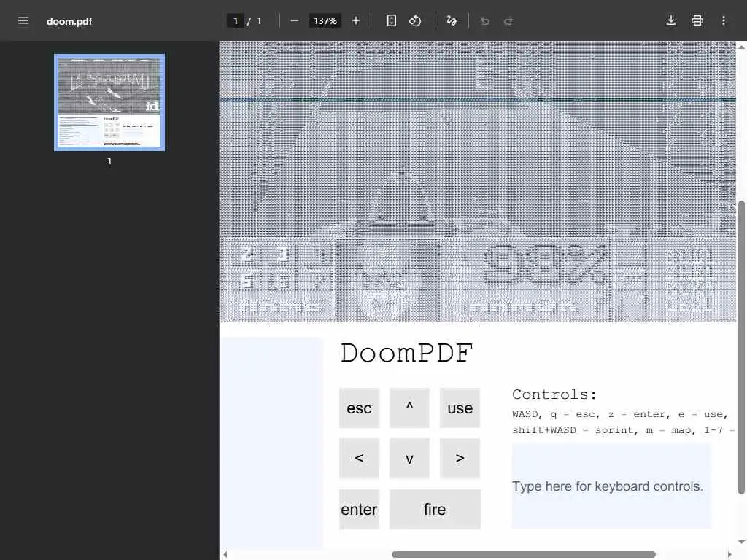
Task: Click the right > button
Action: click(460, 458)
